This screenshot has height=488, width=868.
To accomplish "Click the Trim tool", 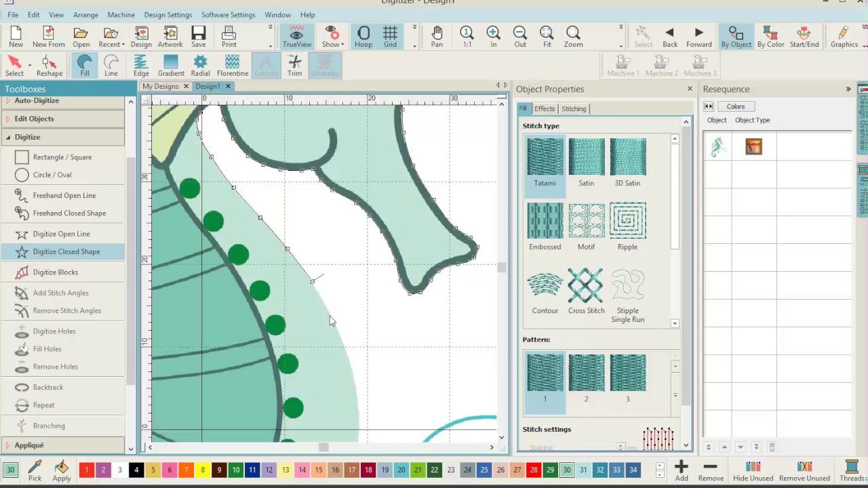I will (294, 66).
